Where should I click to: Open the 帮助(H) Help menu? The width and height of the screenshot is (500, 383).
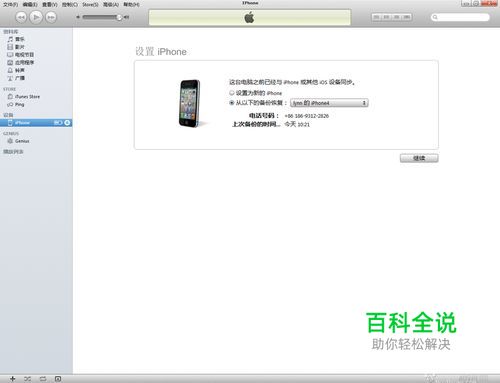click(x=131, y=4)
